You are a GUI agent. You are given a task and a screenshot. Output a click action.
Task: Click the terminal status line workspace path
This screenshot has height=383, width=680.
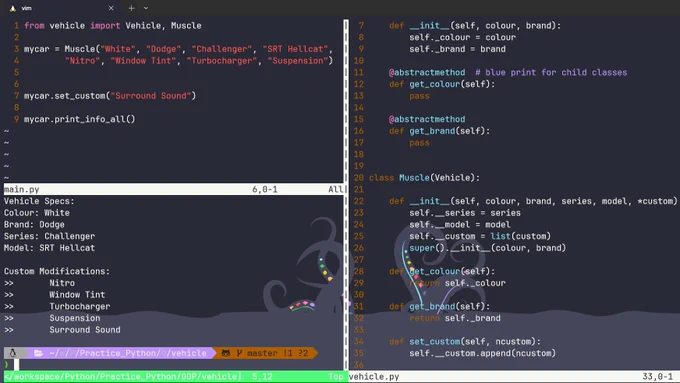click(x=123, y=376)
